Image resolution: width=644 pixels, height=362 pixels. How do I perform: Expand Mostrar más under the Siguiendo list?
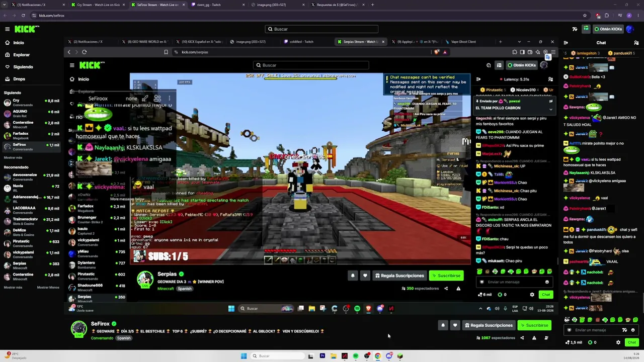point(13,157)
